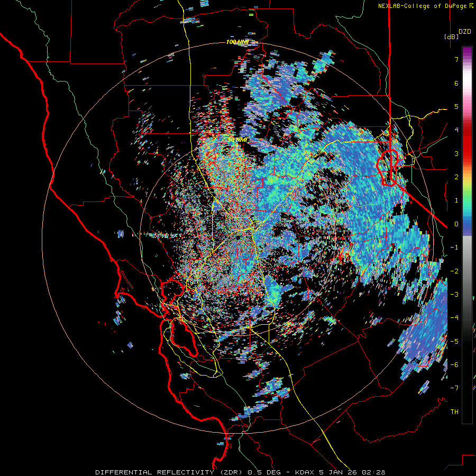The height and width of the screenshot is (476, 476).
Task: Click the -5 value on the color scale
Action: [x=454, y=341]
